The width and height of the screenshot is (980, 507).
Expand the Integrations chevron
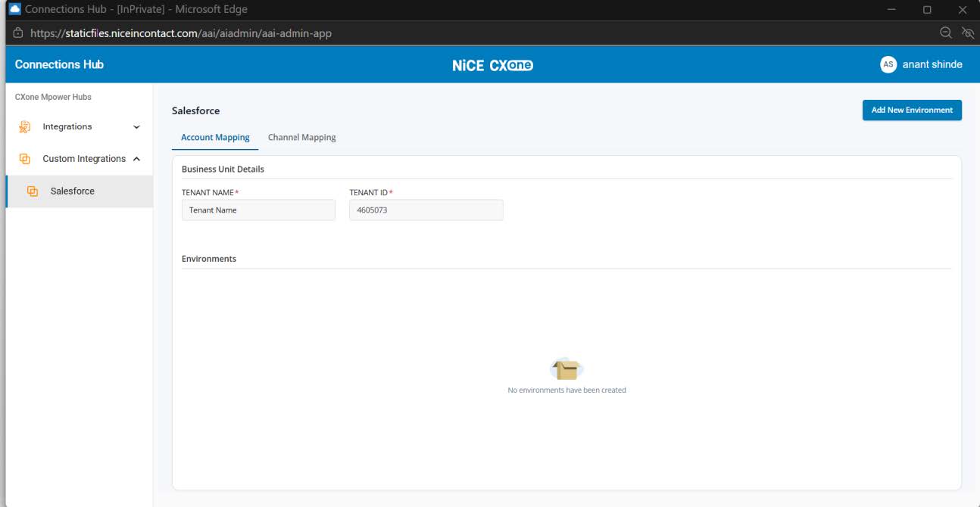(136, 127)
